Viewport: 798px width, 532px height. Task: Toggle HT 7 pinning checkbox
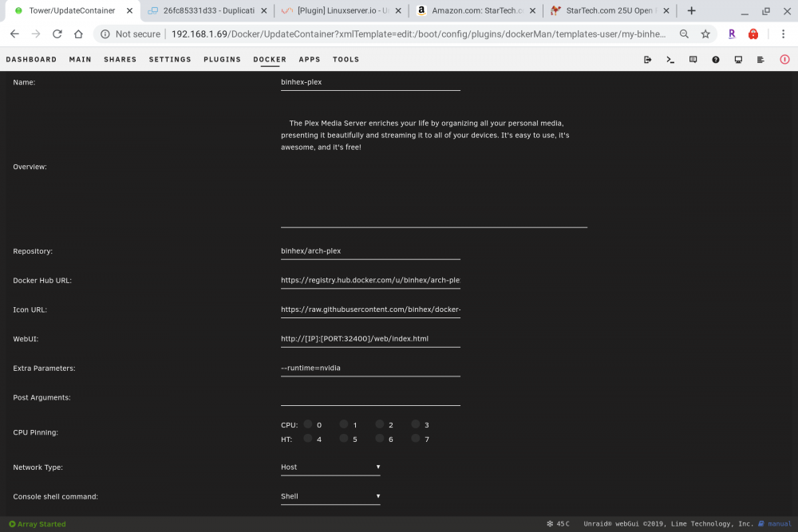(x=415, y=438)
